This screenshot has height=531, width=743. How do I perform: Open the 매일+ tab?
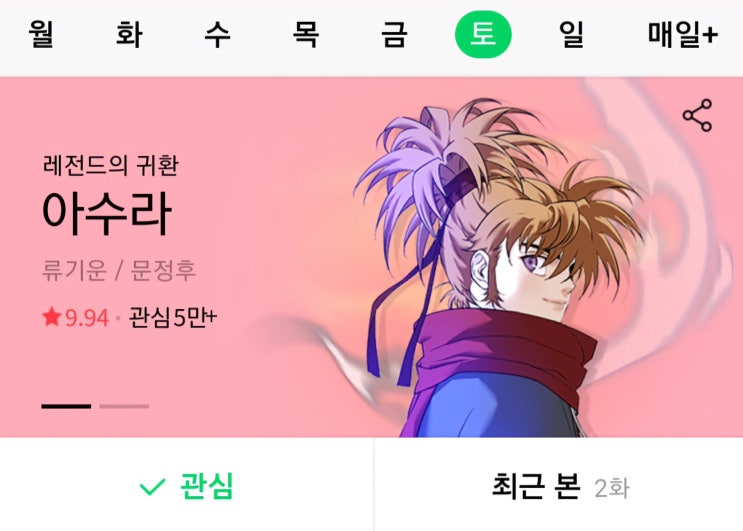coord(683,35)
